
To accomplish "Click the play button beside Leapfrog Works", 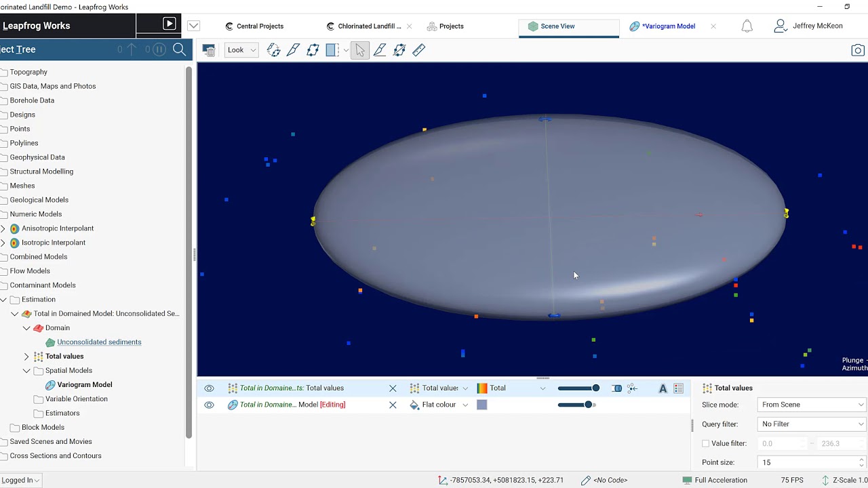I will 169,24.
